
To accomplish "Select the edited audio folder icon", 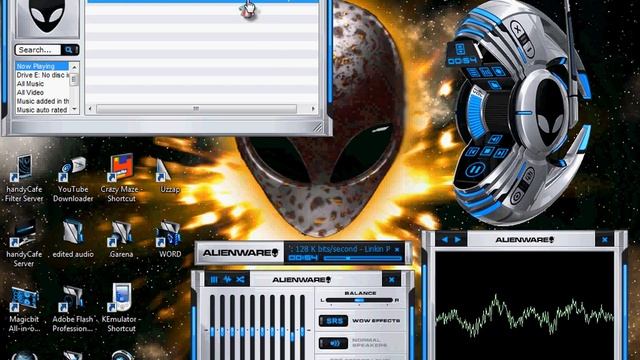I will coord(73,239).
